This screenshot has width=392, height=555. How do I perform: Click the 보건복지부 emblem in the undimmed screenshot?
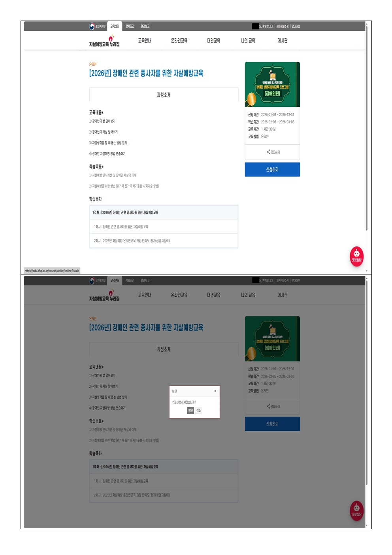pyautogui.click(x=98, y=26)
